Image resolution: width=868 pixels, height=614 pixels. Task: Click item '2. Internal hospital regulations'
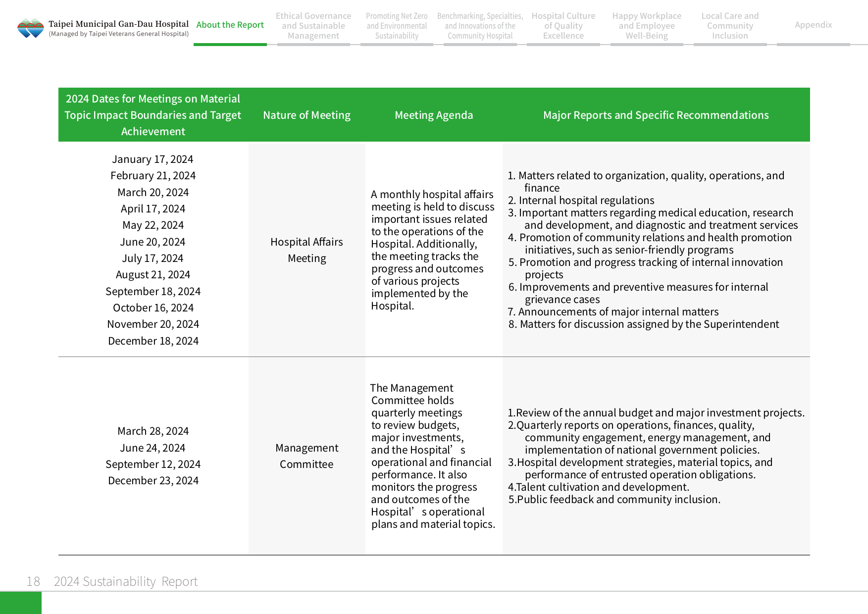(581, 200)
